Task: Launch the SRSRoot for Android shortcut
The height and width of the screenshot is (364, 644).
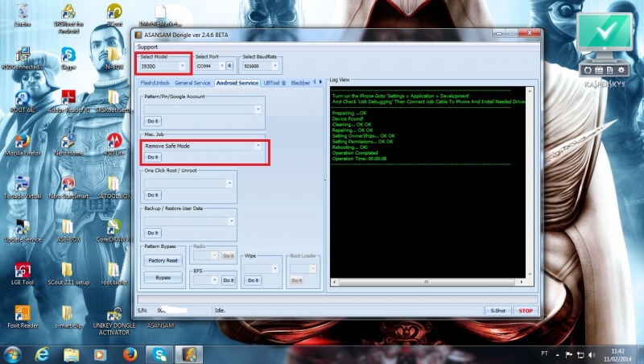Action: pyautogui.click(x=68, y=18)
